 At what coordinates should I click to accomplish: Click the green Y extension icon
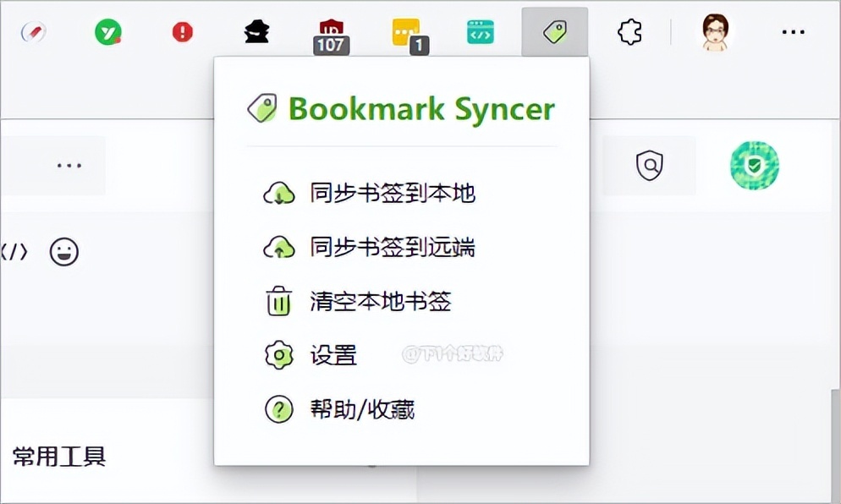[108, 32]
